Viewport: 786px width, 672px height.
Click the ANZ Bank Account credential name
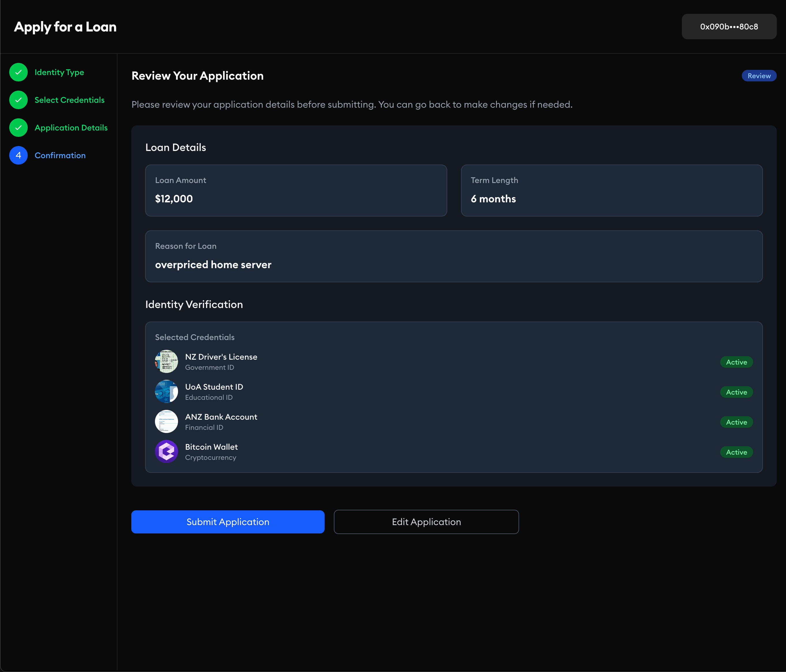221,417
